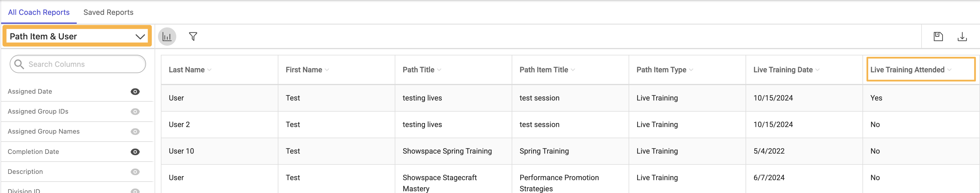The width and height of the screenshot is (980, 193).
Task: Hide the Completion Date column
Action: (135, 152)
